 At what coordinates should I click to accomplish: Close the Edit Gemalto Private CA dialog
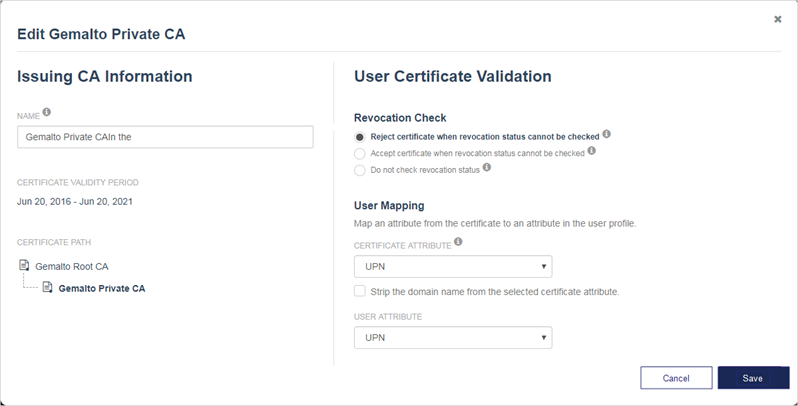point(777,19)
